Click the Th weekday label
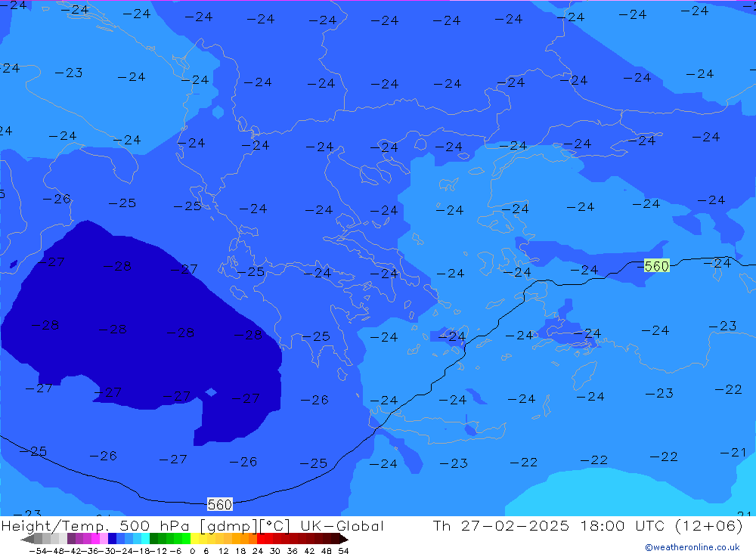Viewport: 756px width, 554px height. [442, 525]
